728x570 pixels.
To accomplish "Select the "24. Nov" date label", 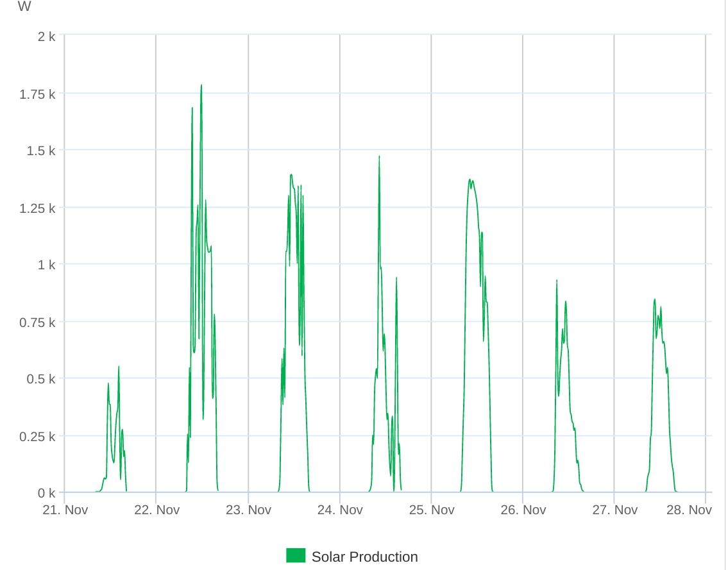I will [x=340, y=510].
